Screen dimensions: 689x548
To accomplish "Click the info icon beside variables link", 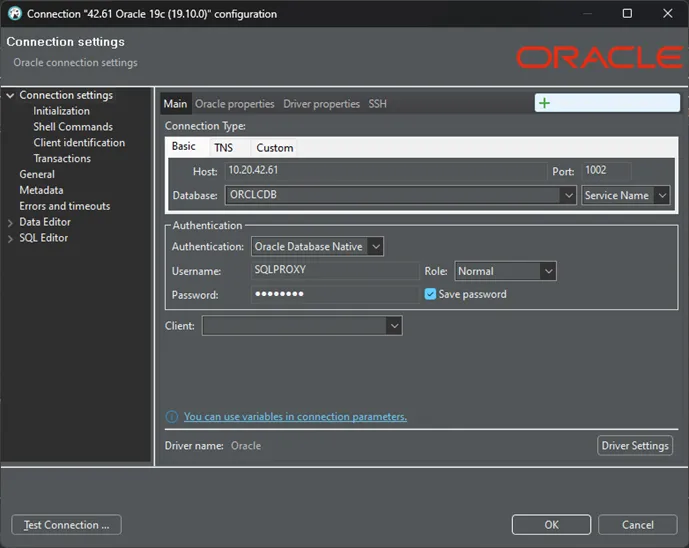I will pos(171,417).
